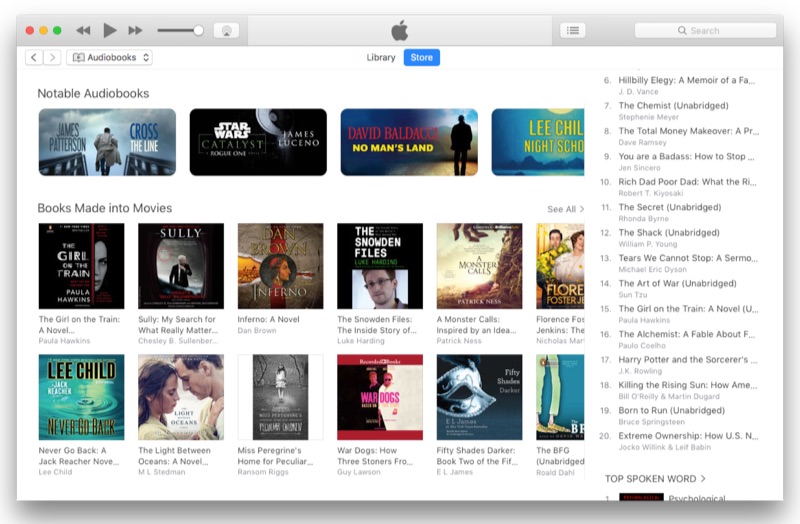Click the fast-forward next track button
Image resolution: width=800 pixels, height=524 pixels.
pyautogui.click(x=136, y=31)
